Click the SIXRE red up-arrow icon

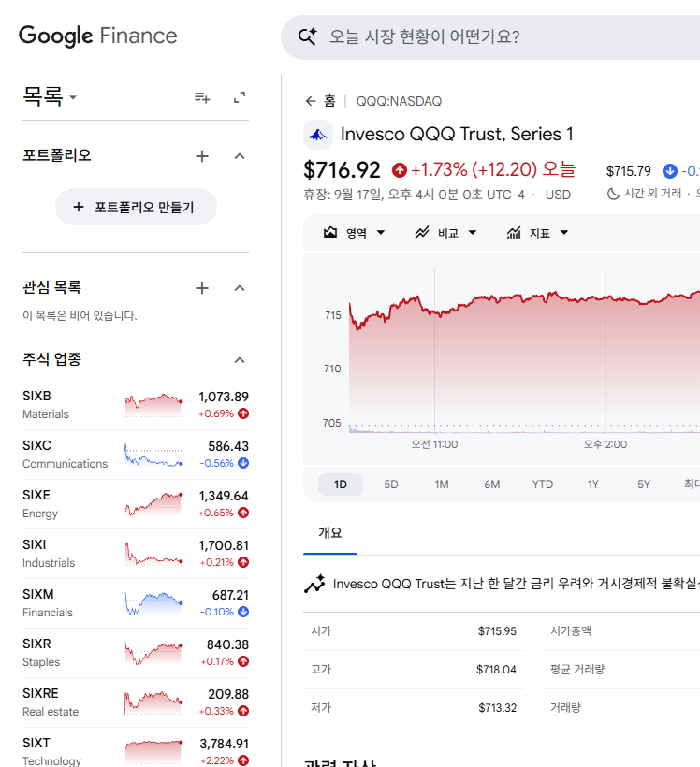pyautogui.click(x=243, y=711)
